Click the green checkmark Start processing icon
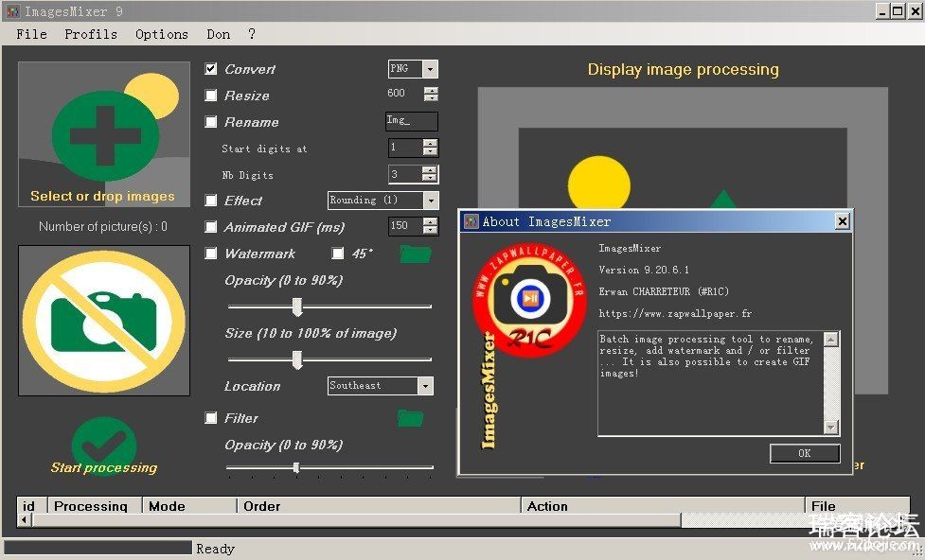Screen dimensions: 925x560 pyautogui.click(x=104, y=443)
